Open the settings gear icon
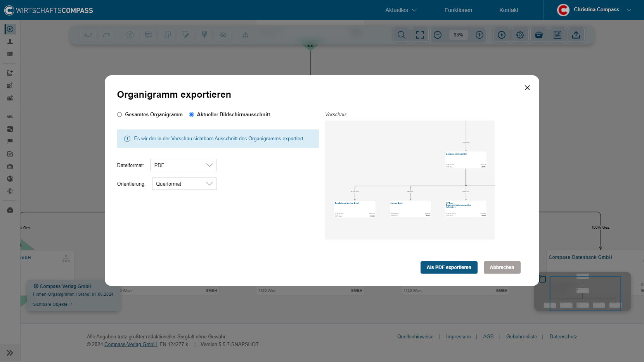The width and height of the screenshot is (644, 362). point(520,35)
